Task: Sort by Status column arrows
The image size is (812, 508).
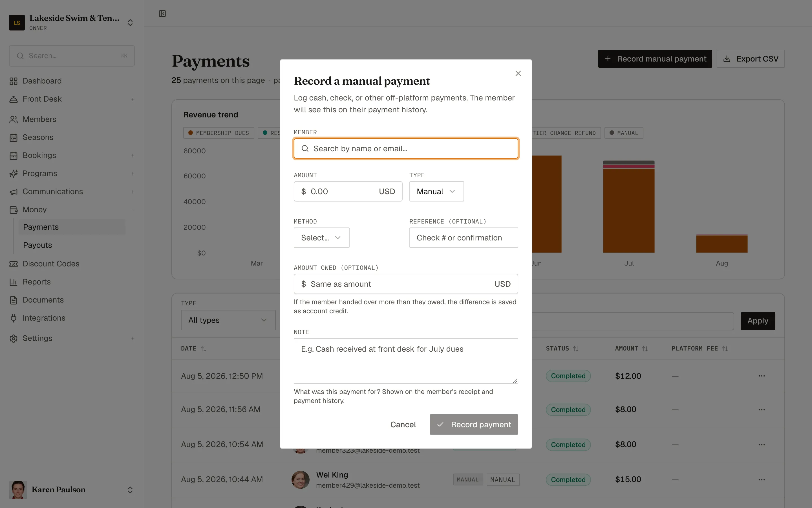Action: (576, 349)
